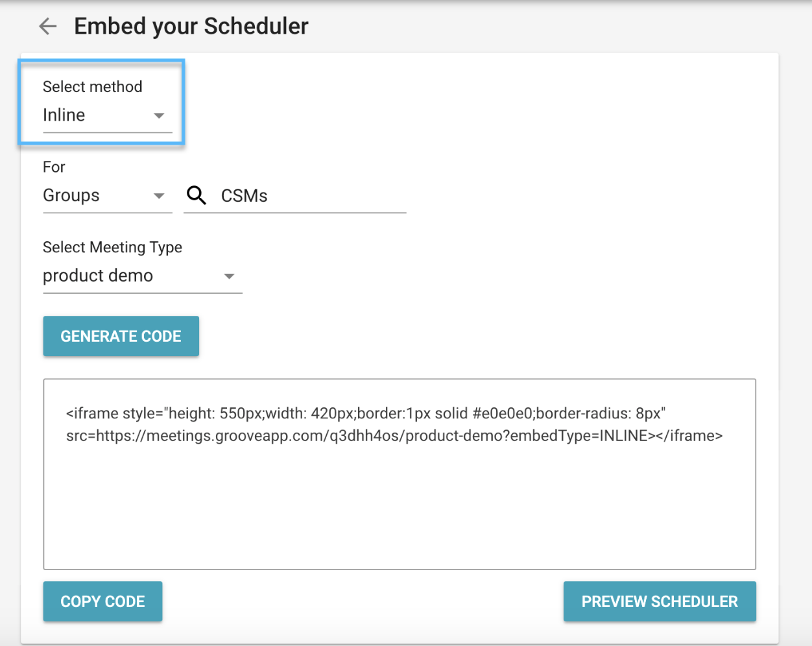
Task: Open the Groups dropdown arrow
Action: [159, 196]
